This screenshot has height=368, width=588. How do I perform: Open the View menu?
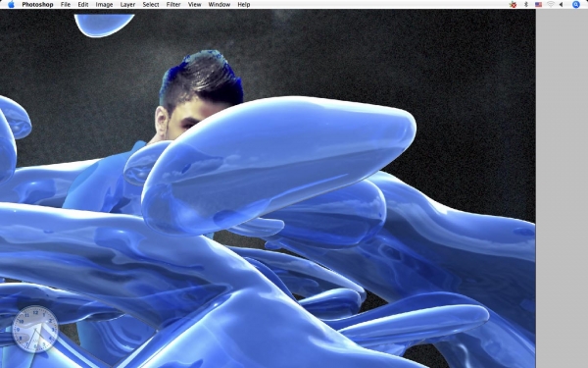[194, 5]
